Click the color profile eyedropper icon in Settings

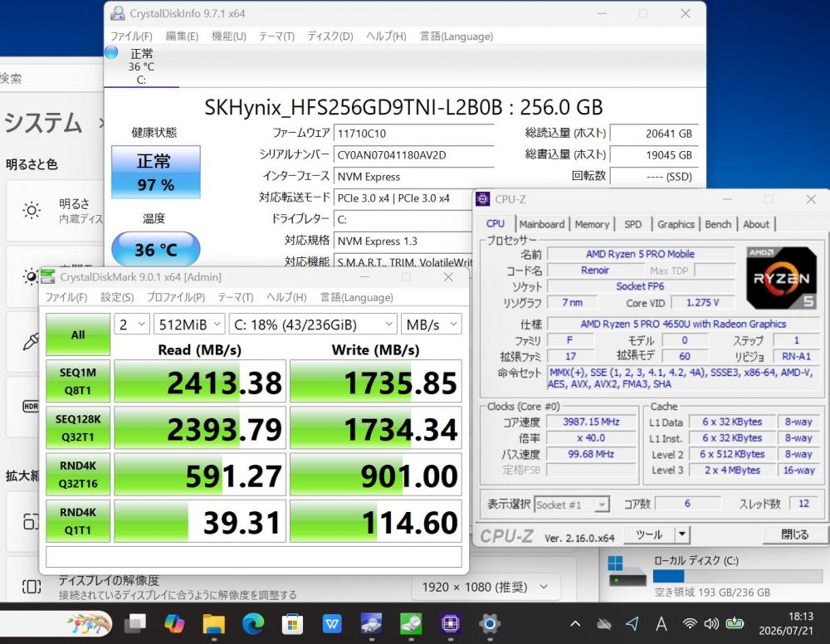coord(31,342)
